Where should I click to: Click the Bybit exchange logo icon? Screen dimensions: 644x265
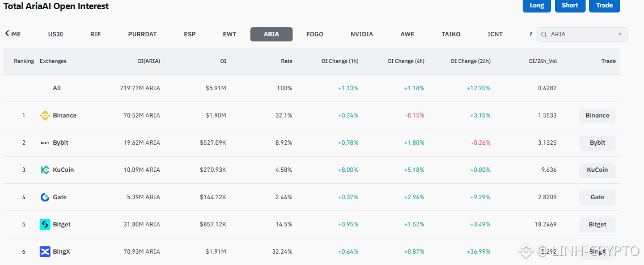(45, 142)
